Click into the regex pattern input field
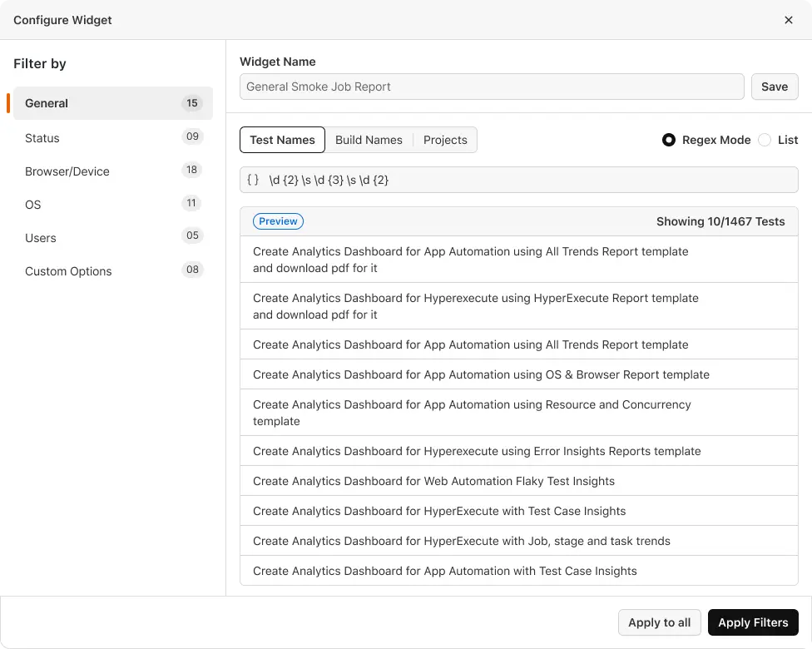 click(524, 180)
